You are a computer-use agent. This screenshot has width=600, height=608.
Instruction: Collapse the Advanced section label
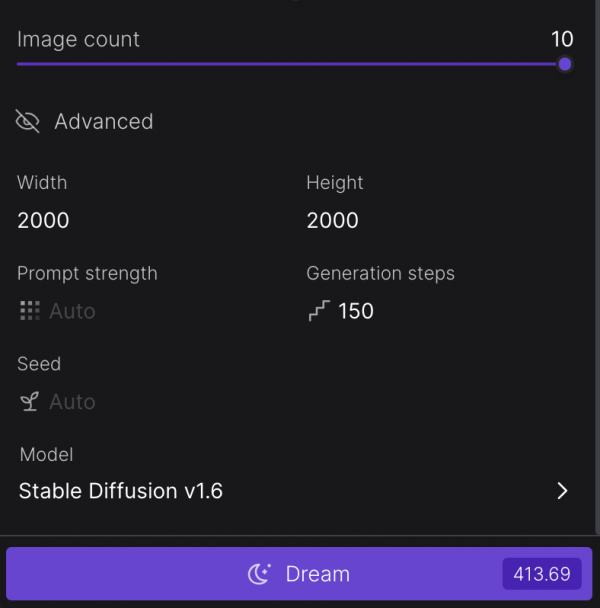(x=104, y=121)
